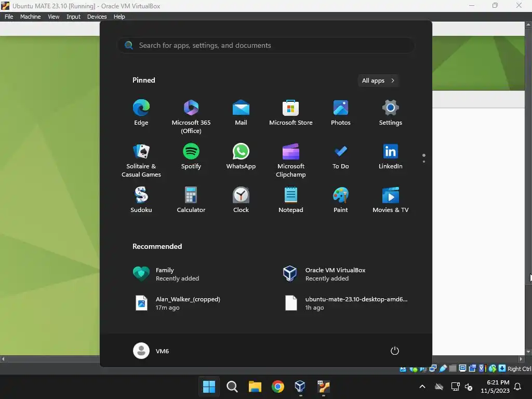Open File Explorer from taskbar
The width and height of the screenshot is (532, 399).
coord(255,387)
